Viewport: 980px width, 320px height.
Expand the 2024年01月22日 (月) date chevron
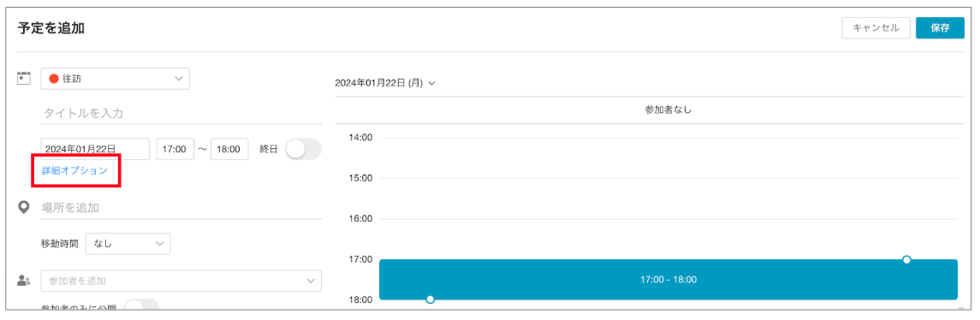432,83
